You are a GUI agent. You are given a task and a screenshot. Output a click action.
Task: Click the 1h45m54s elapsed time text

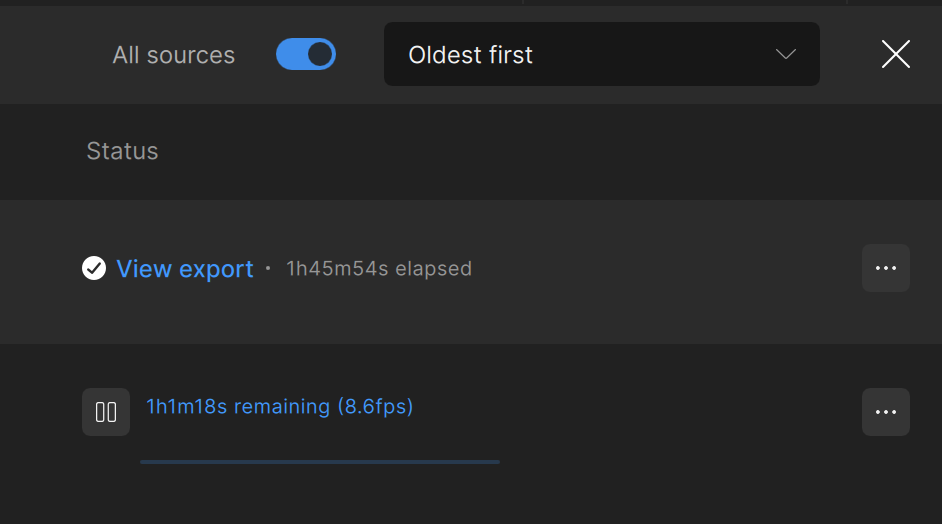pos(379,269)
